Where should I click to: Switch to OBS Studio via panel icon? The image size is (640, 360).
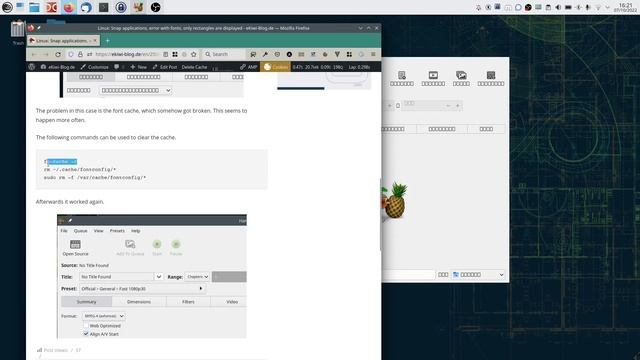point(156,7)
